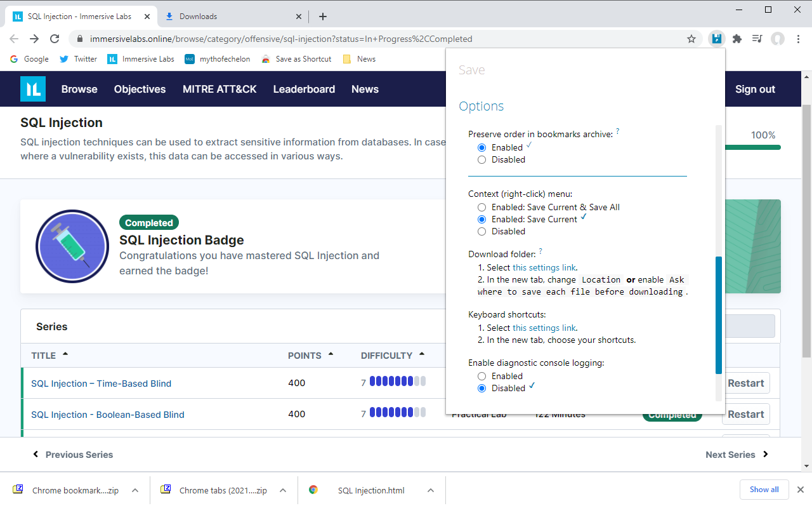Reload the page with refresh icon
Screen dimensions: 812x508
click(55, 39)
